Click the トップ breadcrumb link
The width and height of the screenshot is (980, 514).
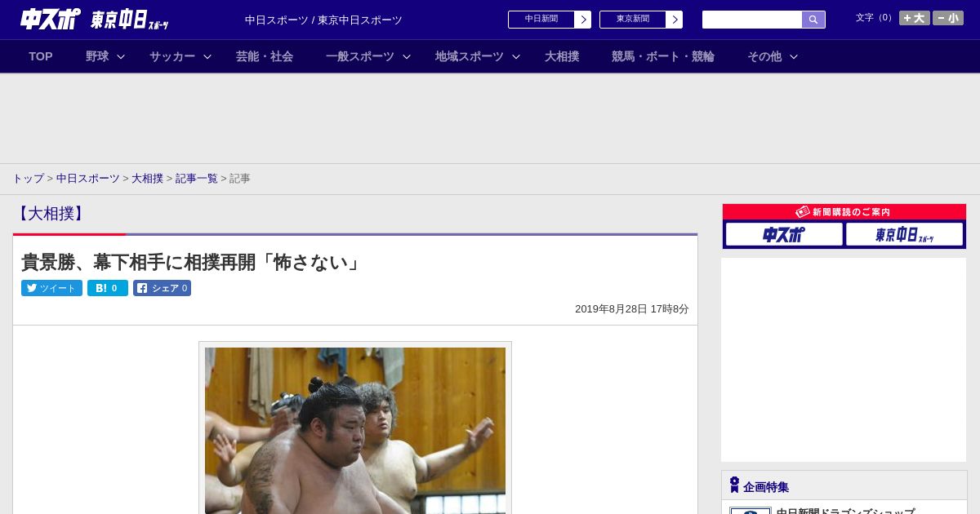click(x=28, y=179)
